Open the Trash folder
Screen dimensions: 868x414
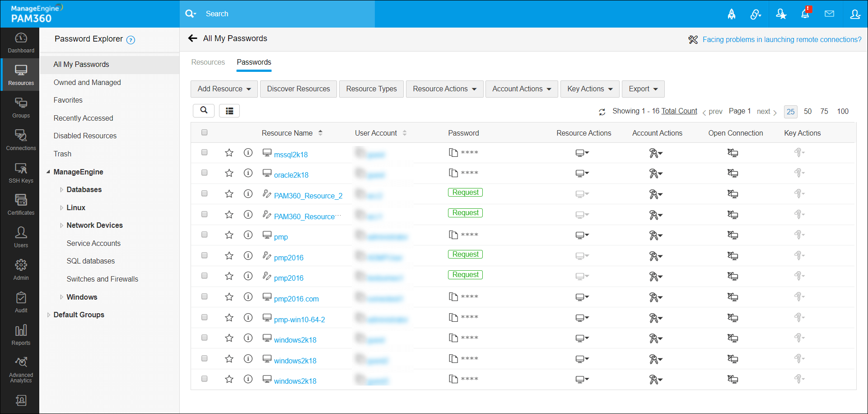tap(62, 154)
